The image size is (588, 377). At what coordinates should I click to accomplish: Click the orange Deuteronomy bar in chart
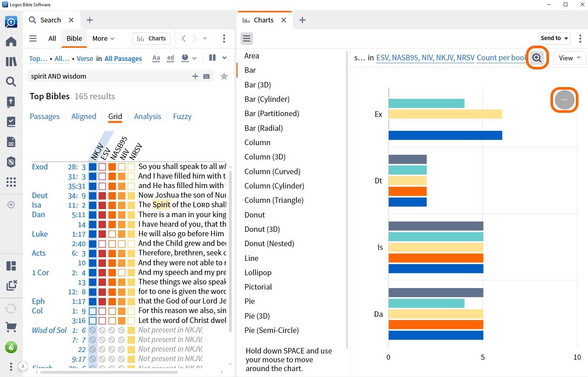pos(407,191)
